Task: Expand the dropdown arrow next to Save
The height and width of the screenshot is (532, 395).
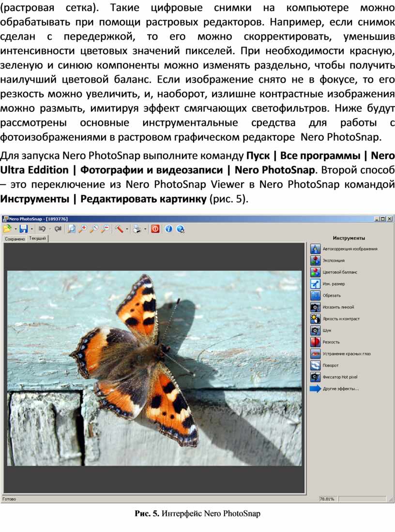Action: click(x=31, y=229)
